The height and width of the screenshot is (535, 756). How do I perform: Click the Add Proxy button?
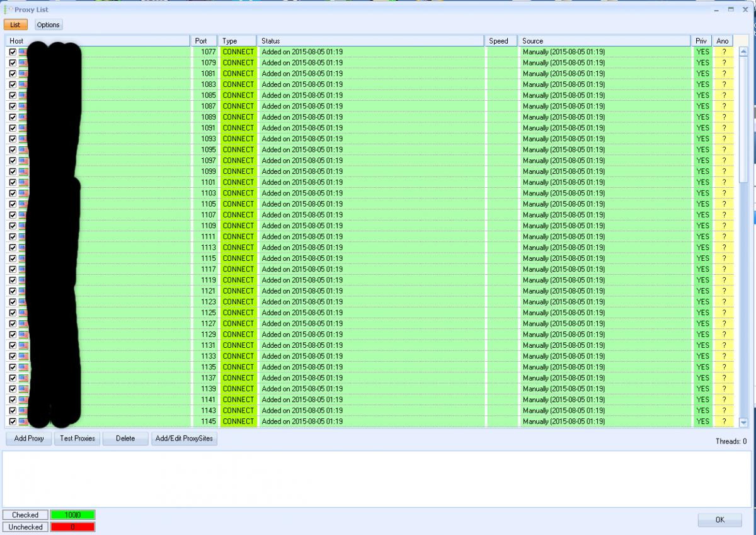(29, 439)
